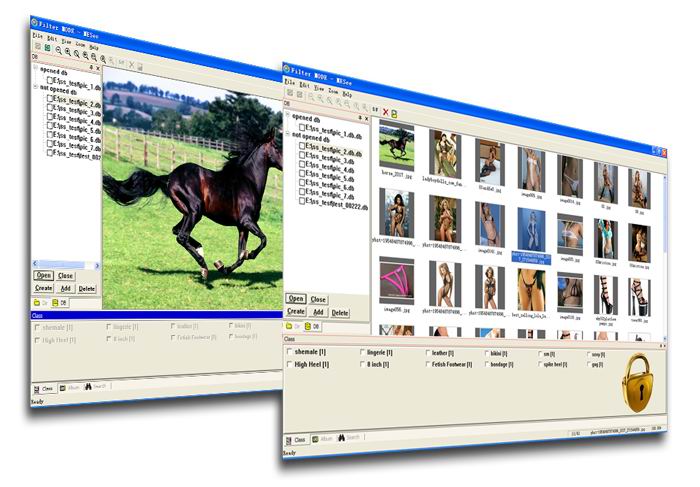Click the Add button in right window
Screen dimensions: 700x487
pos(318,312)
